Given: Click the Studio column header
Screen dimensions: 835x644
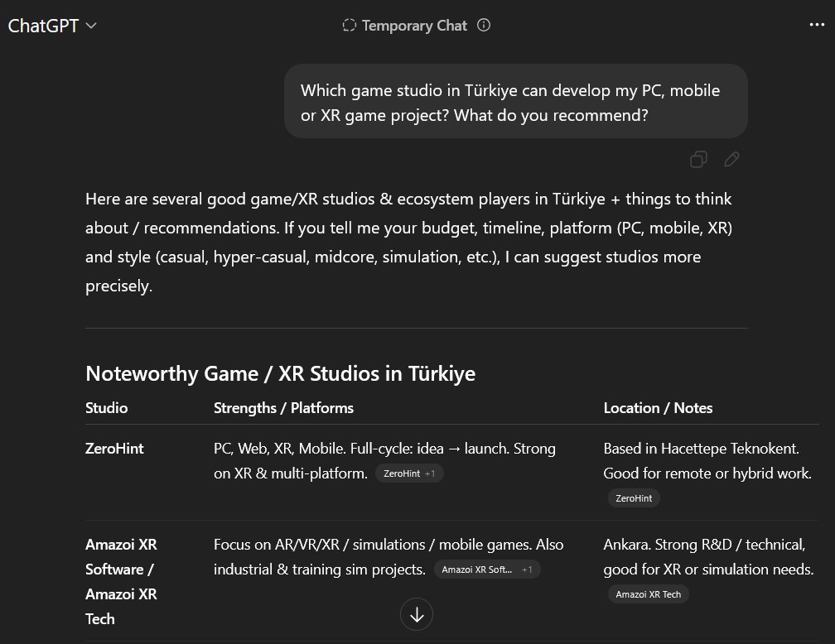Looking at the screenshot, I should click(x=107, y=408).
